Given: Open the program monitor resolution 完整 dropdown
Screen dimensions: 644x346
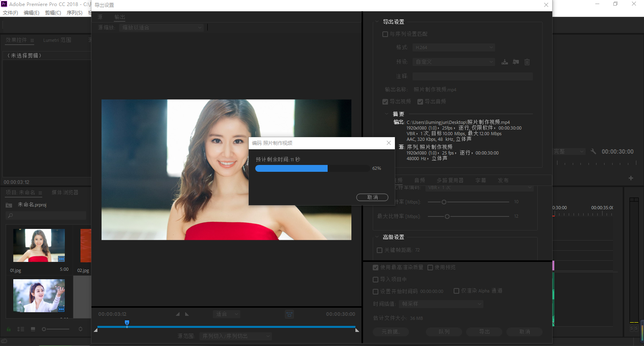Looking at the screenshot, I should coord(568,152).
